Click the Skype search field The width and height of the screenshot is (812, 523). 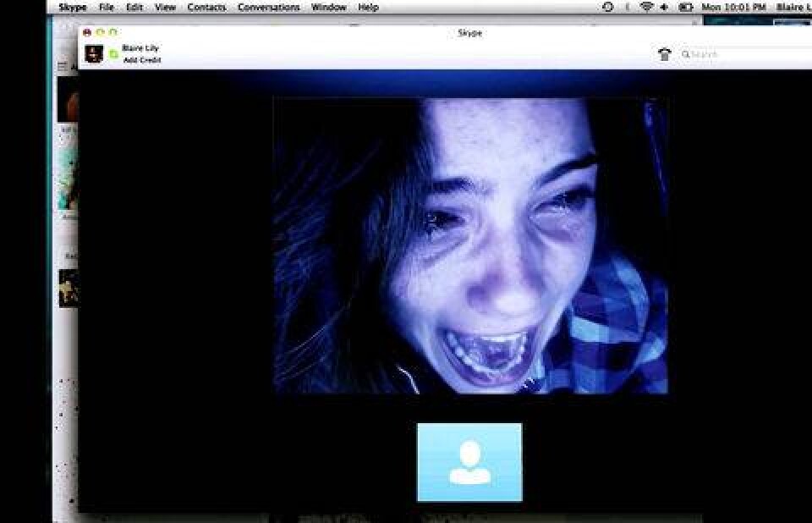click(746, 54)
